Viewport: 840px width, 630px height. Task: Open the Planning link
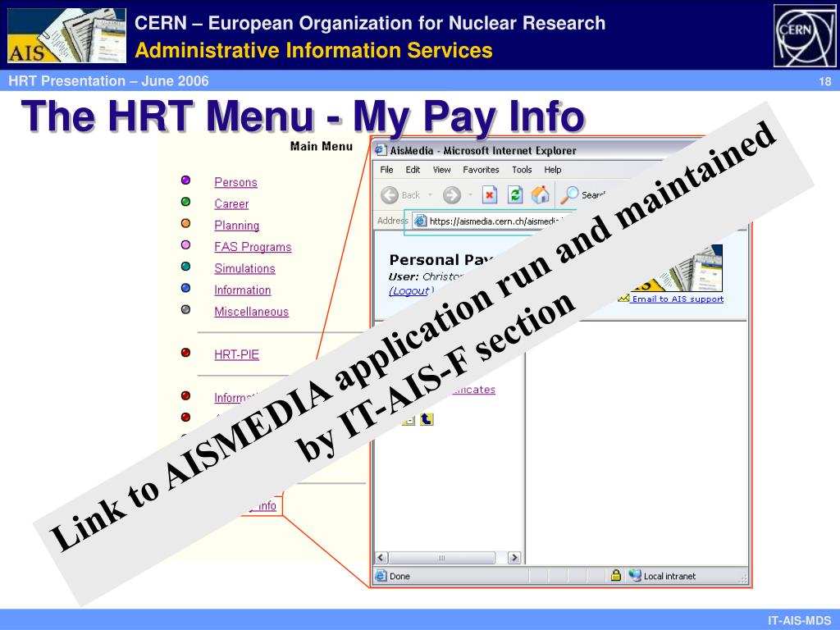click(237, 226)
